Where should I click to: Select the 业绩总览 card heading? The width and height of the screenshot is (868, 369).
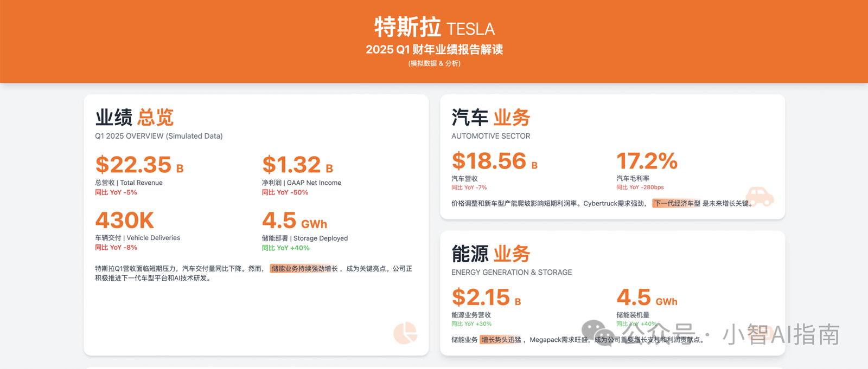click(x=135, y=118)
